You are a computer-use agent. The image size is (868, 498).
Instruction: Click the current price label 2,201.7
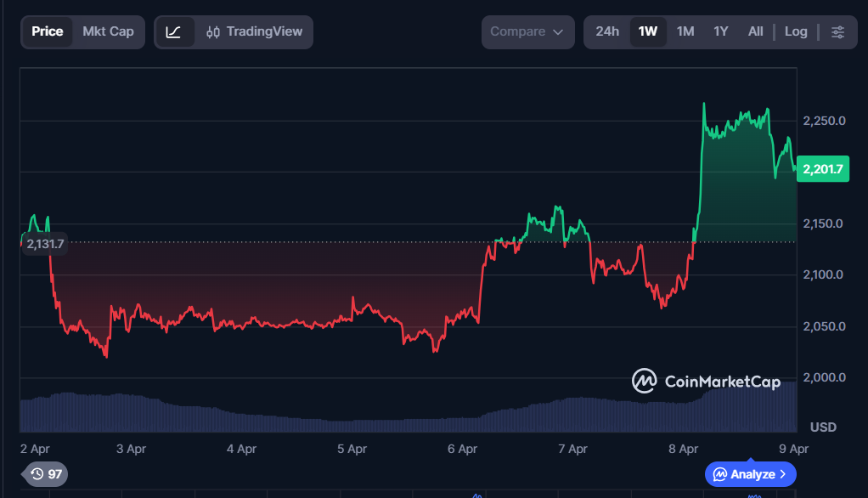822,170
